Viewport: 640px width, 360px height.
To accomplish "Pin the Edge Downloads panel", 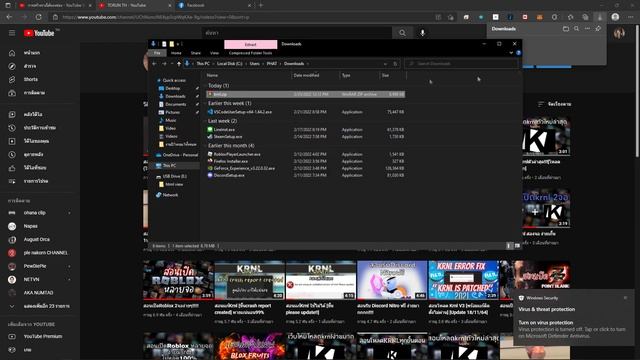I will pos(598,29).
